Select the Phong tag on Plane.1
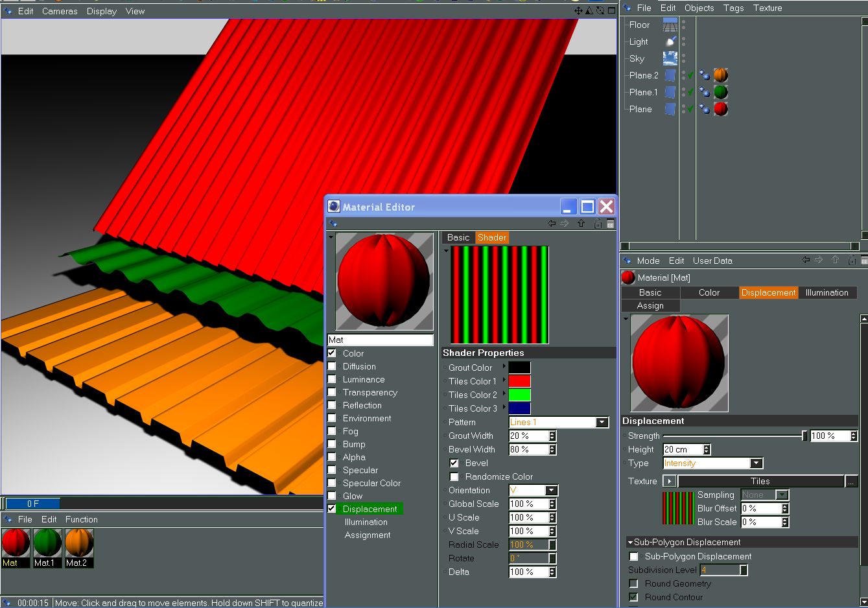Viewport: 868px width, 608px height. click(x=705, y=92)
